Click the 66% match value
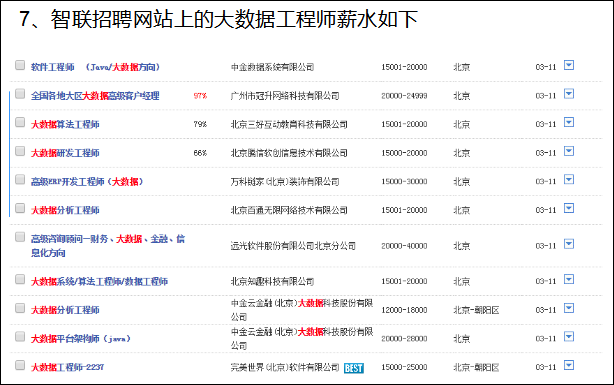Screen dimensions: 614x385 tap(200, 153)
